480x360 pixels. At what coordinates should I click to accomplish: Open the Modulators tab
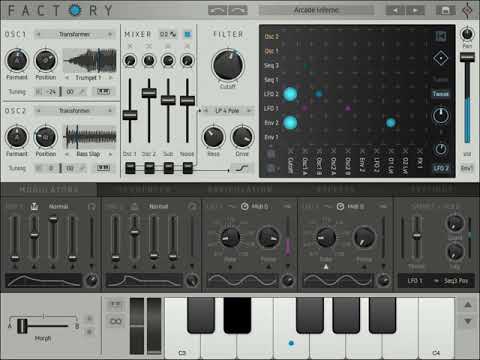pos(49,189)
